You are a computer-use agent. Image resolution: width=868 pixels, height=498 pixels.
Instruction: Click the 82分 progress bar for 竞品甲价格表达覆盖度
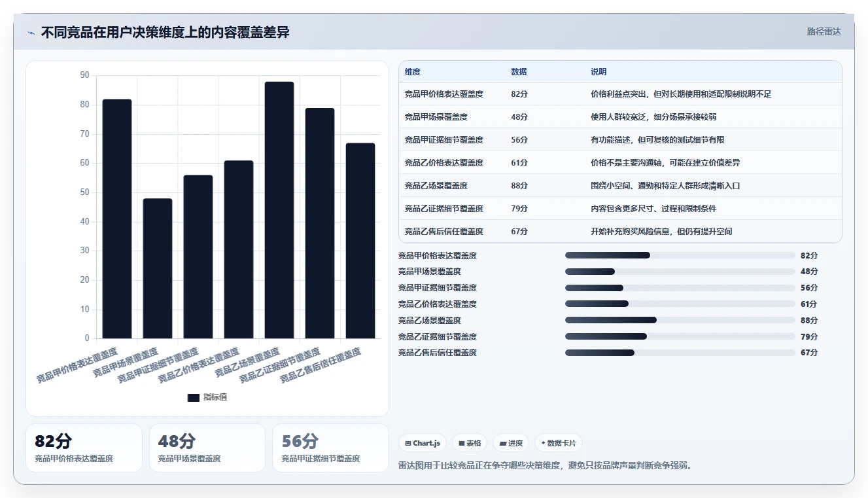click(x=680, y=255)
